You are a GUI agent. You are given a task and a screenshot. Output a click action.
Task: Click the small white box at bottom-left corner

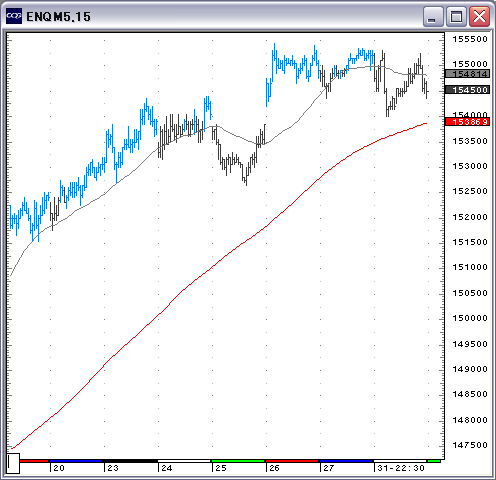(13, 463)
